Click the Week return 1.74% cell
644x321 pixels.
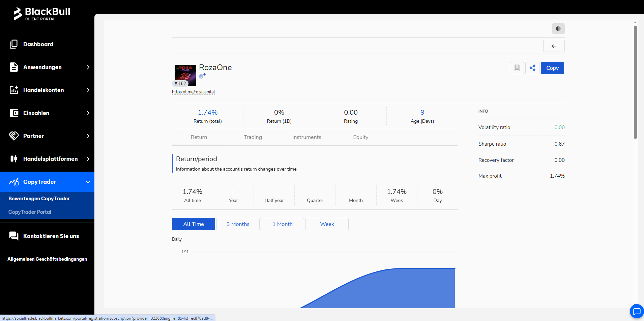[397, 195]
